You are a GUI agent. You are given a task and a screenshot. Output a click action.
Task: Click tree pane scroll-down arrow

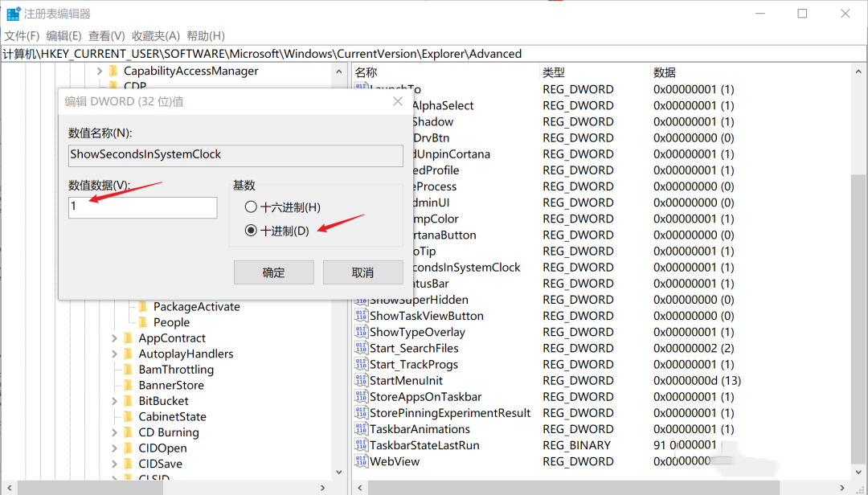coord(339,472)
